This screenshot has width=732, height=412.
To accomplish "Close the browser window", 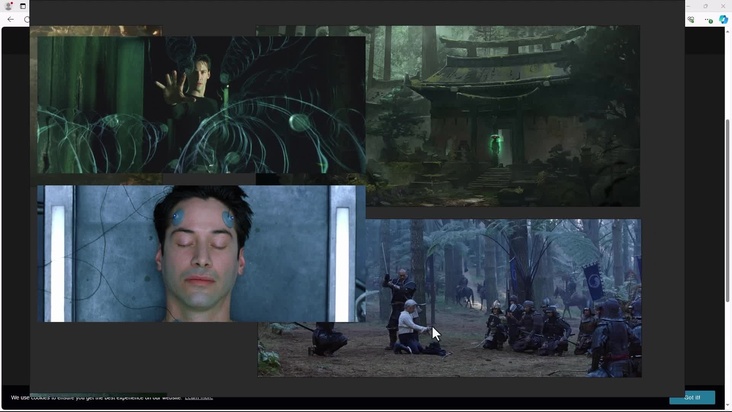I will [723, 6].
